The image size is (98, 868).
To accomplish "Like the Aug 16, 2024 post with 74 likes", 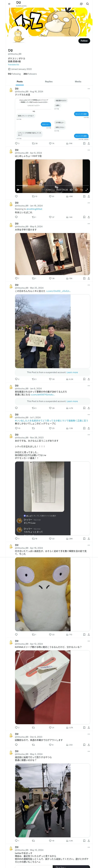I will click(51, 143).
